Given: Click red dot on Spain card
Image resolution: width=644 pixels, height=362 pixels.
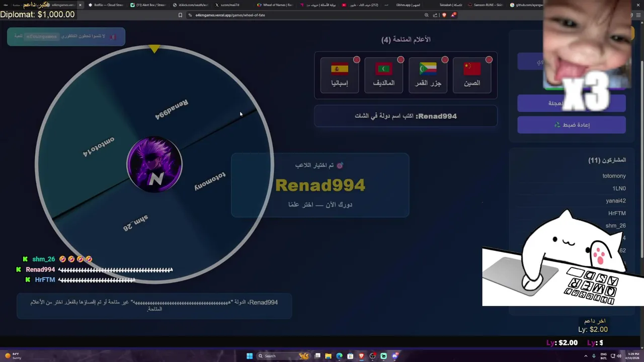Looking at the screenshot, I should 357,60.
